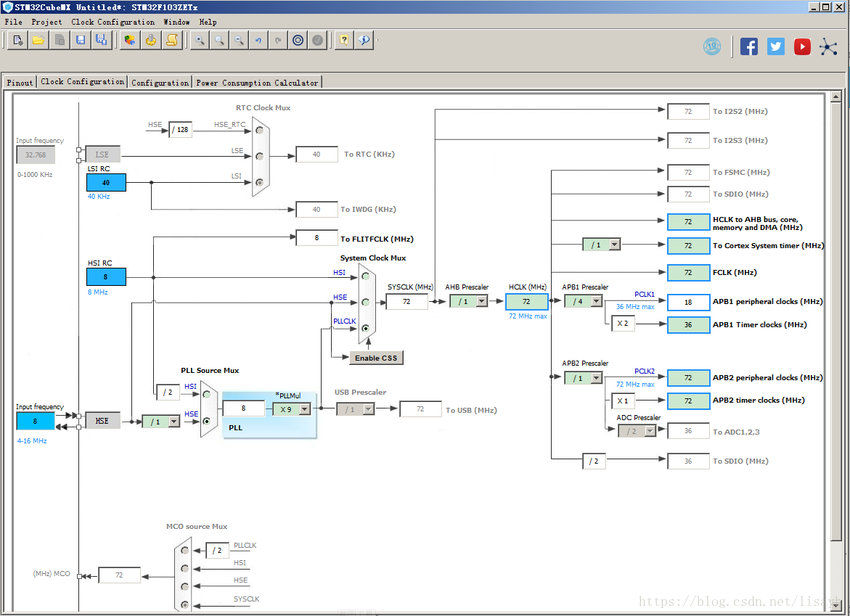Click the New Project toolbar icon

pyautogui.click(x=18, y=40)
